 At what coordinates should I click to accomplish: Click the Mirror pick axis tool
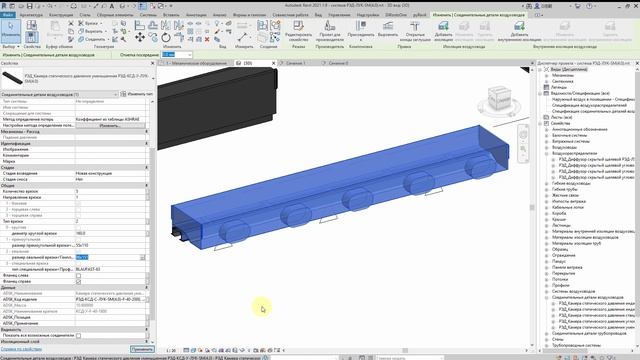coord(166,25)
